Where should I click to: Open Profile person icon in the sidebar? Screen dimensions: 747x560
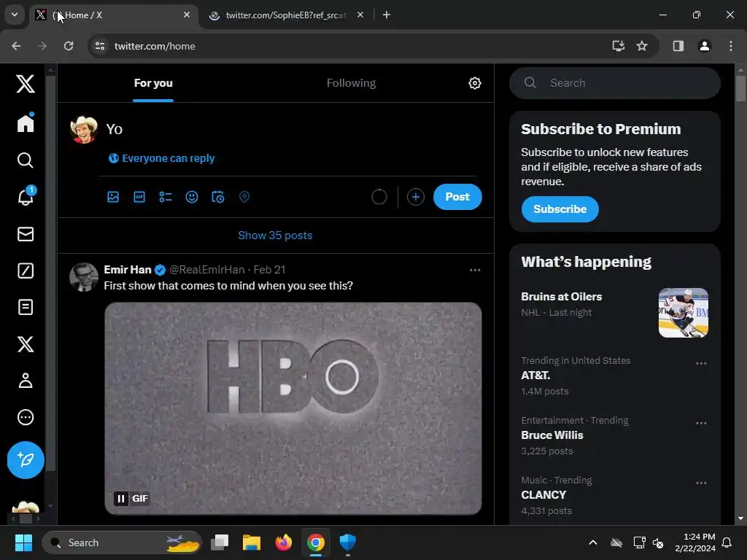(x=26, y=381)
